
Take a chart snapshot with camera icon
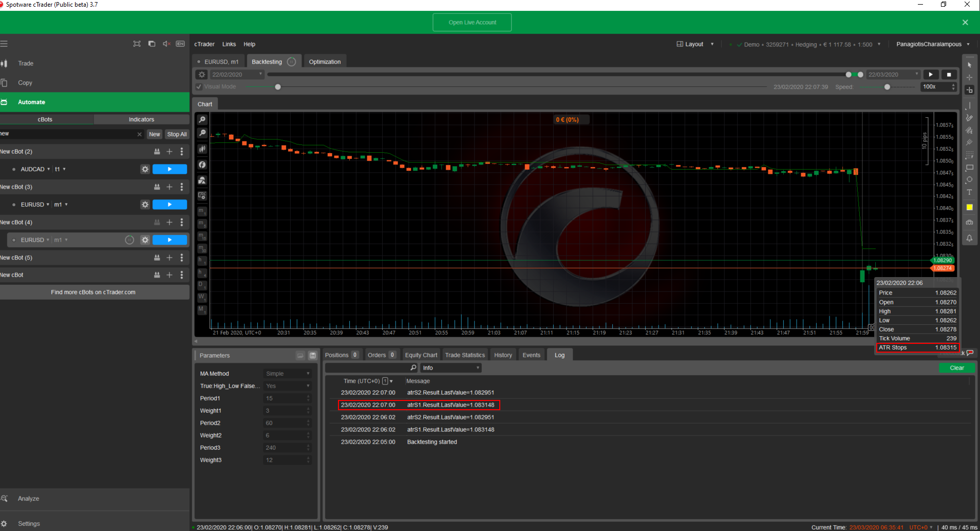pos(969,223)
